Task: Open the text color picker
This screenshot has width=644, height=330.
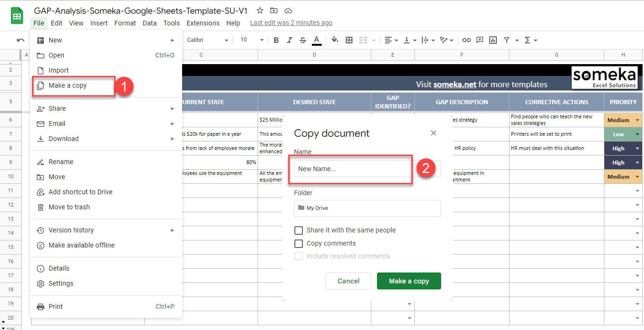Action: click(x=317, y=40)
